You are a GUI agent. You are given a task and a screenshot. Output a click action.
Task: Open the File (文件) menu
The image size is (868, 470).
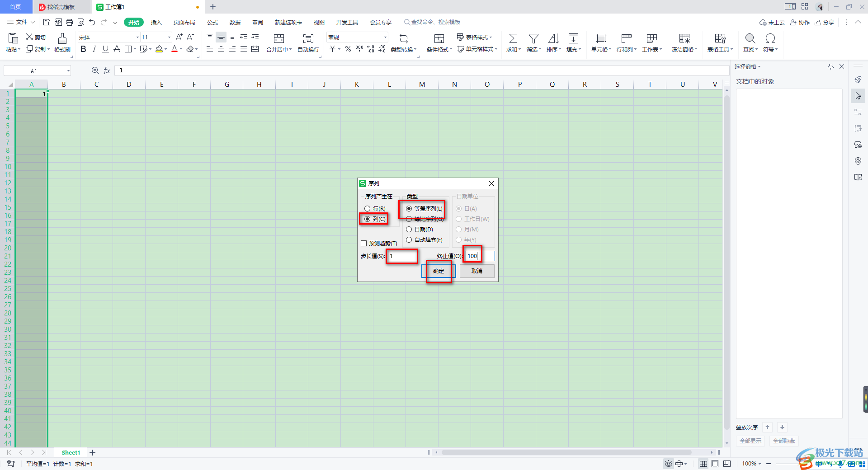21,22
